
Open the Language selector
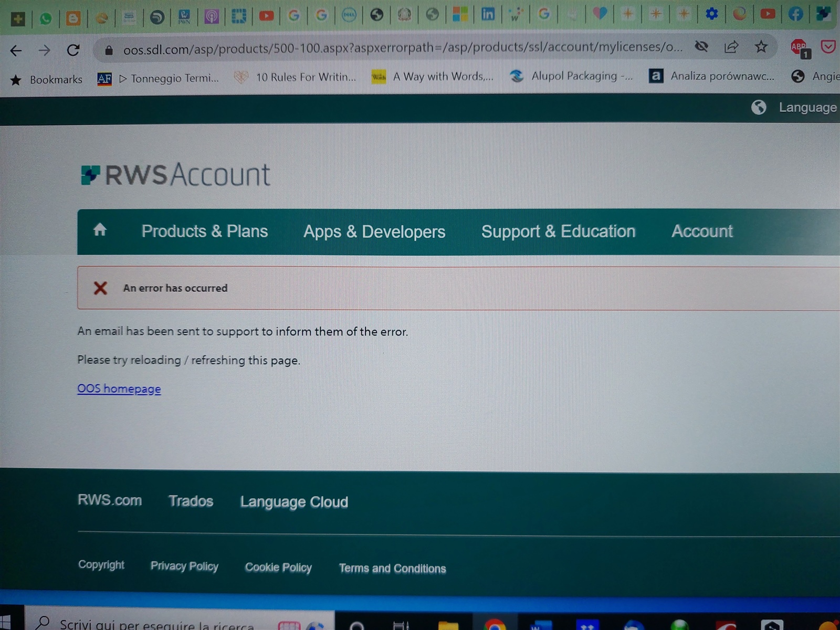pos(807,108)
